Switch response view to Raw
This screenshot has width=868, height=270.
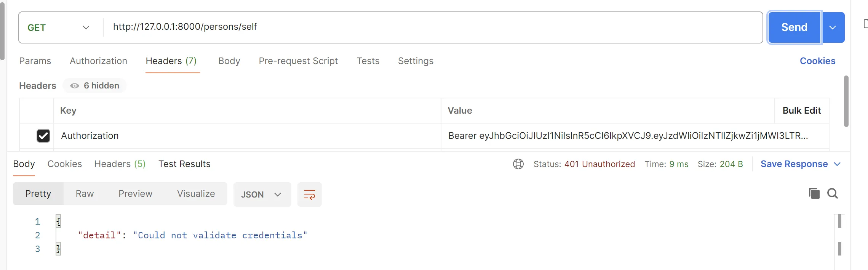pos(85,194)
